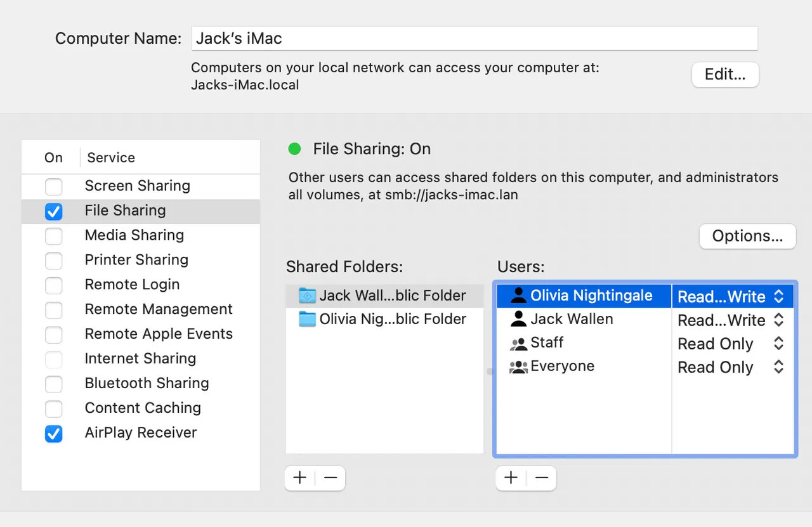Remove selected user with minus button
Image resolution: width=812 pixels, height=527 pixels.
(541, 478)
